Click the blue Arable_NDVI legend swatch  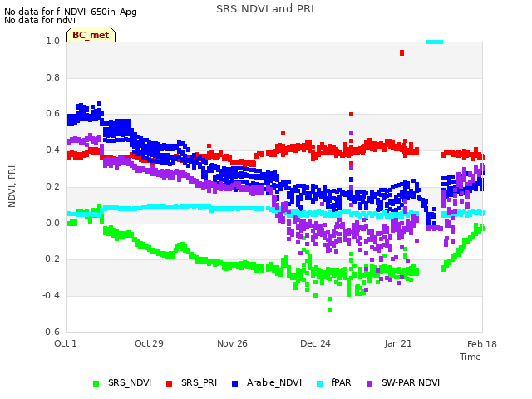[234, 383]
